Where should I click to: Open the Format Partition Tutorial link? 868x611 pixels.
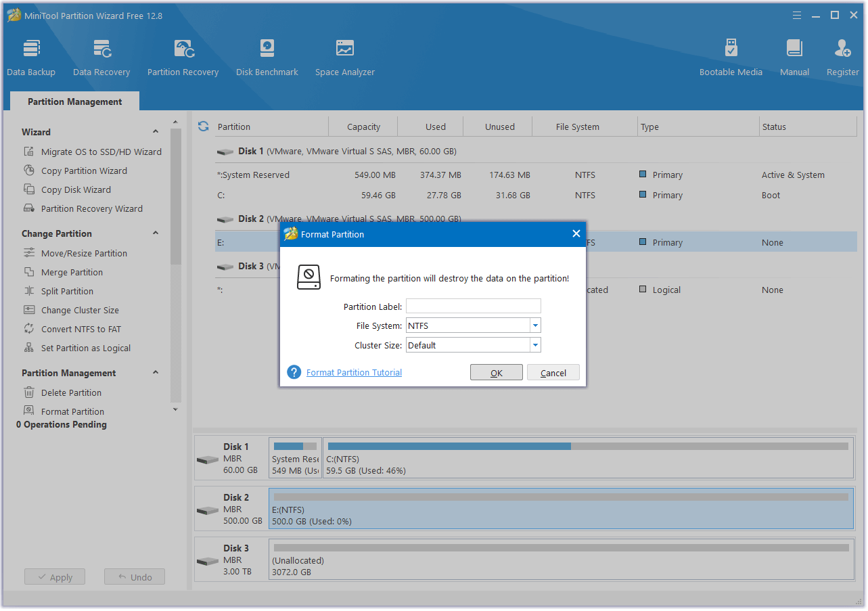[x=354, y=372]
